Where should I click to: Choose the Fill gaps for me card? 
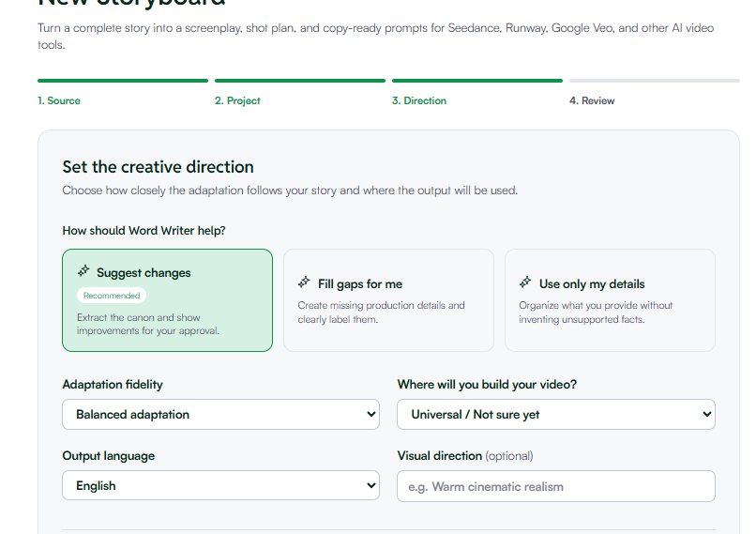[388, 300]
